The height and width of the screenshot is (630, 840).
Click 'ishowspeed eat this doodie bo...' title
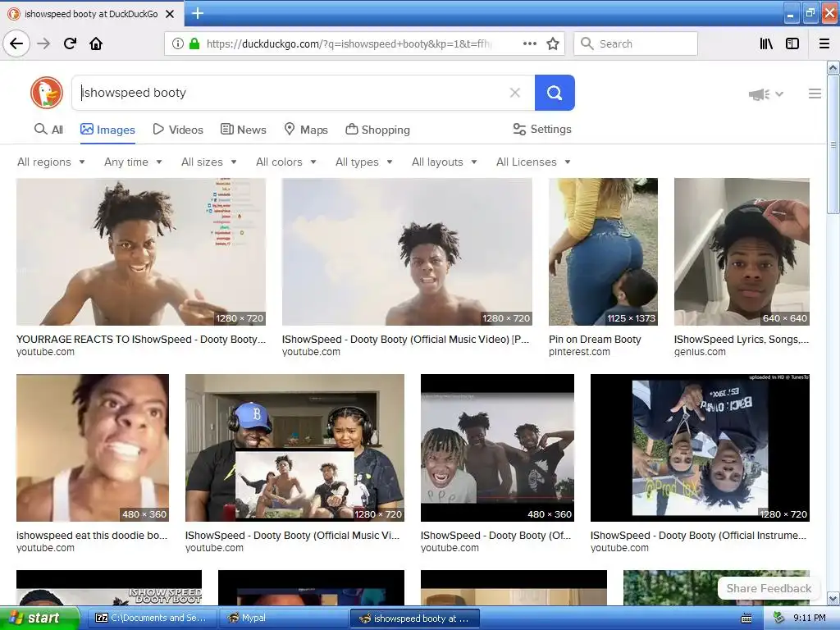92,535
